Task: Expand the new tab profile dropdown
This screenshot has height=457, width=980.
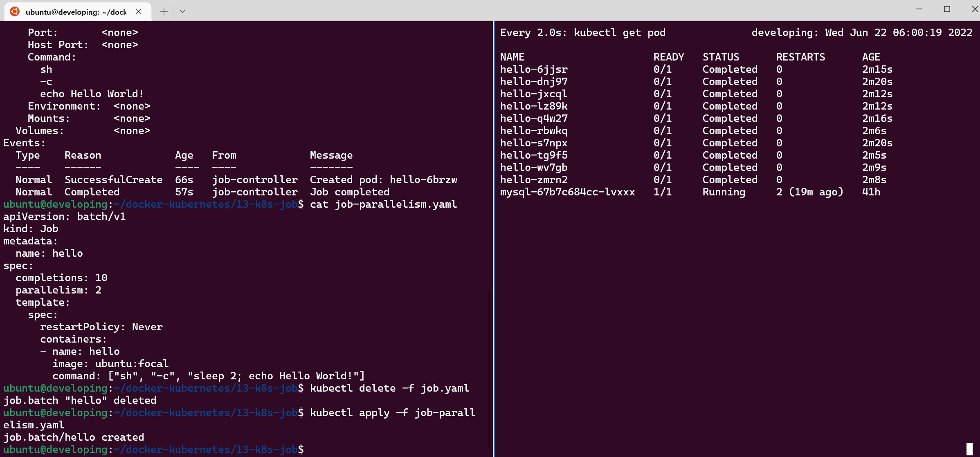Action: click(182, 11)
